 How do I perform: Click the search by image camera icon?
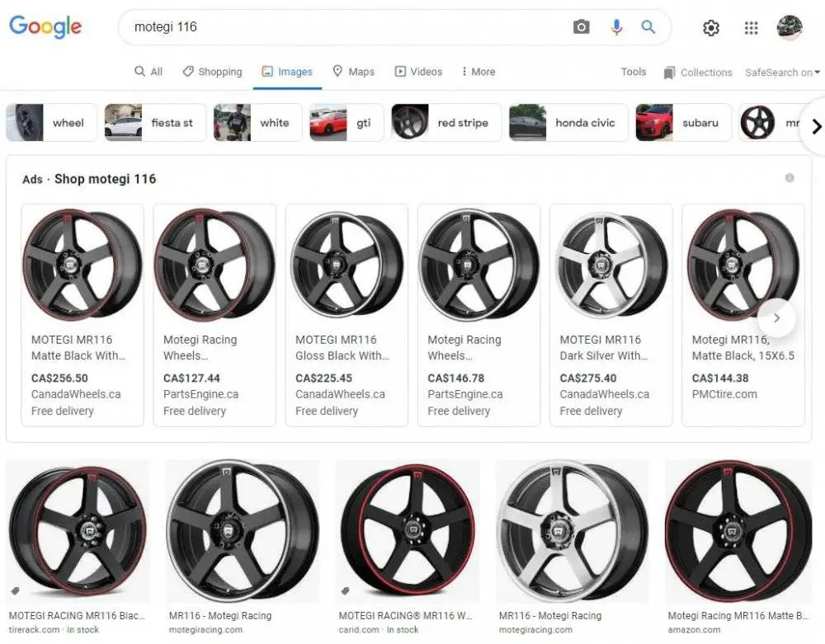pyautogui.click(x=582, y=27)
